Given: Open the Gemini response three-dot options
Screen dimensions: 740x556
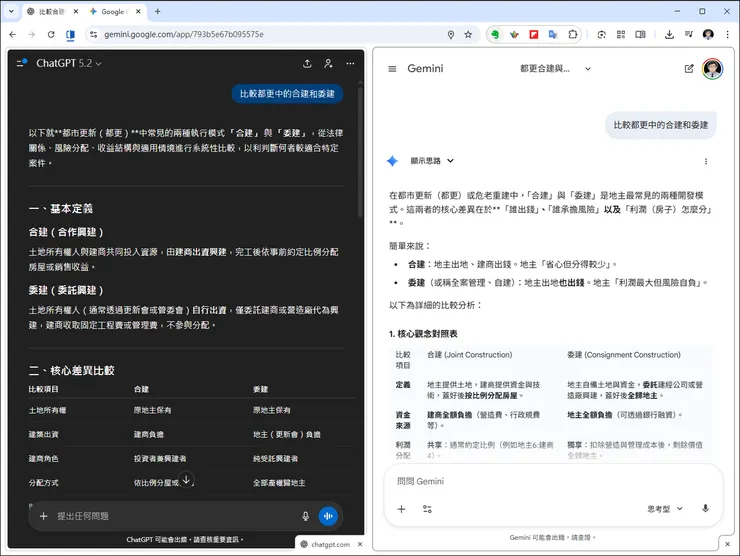Looking at the screenshot, I should pyautogui.click(x=706, y=161).
